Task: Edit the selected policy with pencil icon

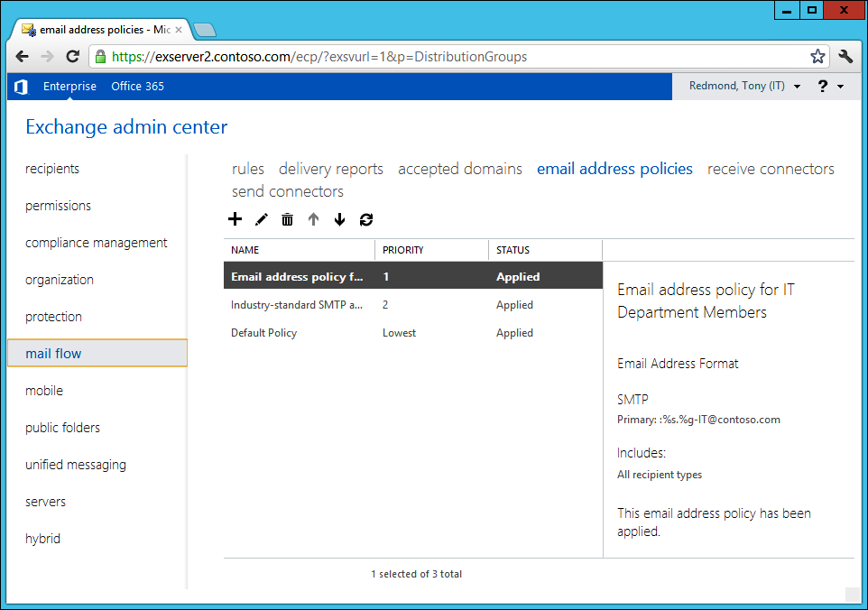Action: pyautogui.click(x=262, y=219)
